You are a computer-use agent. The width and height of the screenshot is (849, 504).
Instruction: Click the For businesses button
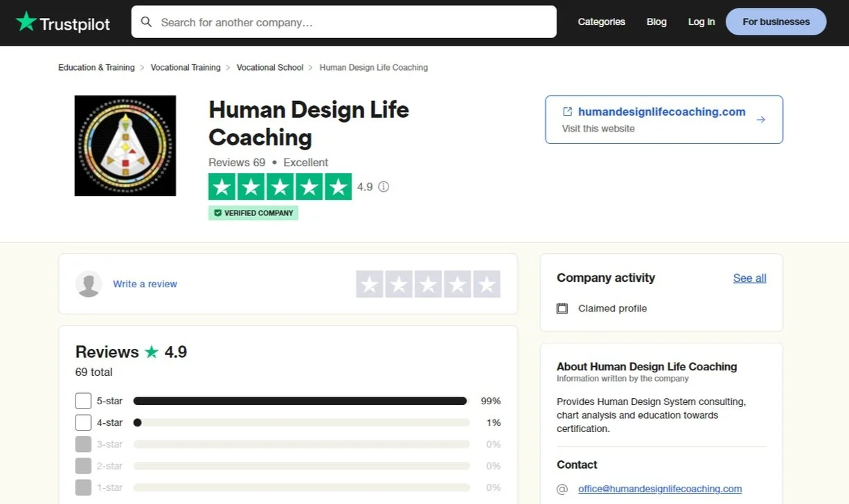coord(776,22)
